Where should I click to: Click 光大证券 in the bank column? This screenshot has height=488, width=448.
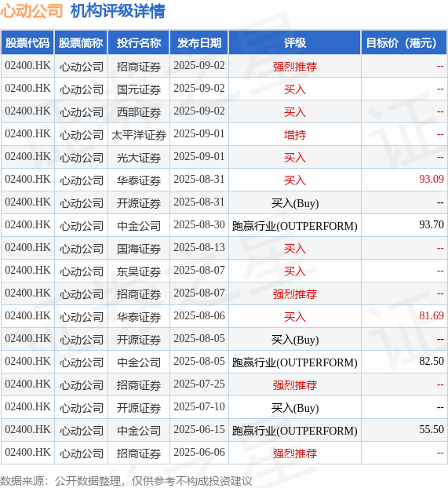click(139, 158)
